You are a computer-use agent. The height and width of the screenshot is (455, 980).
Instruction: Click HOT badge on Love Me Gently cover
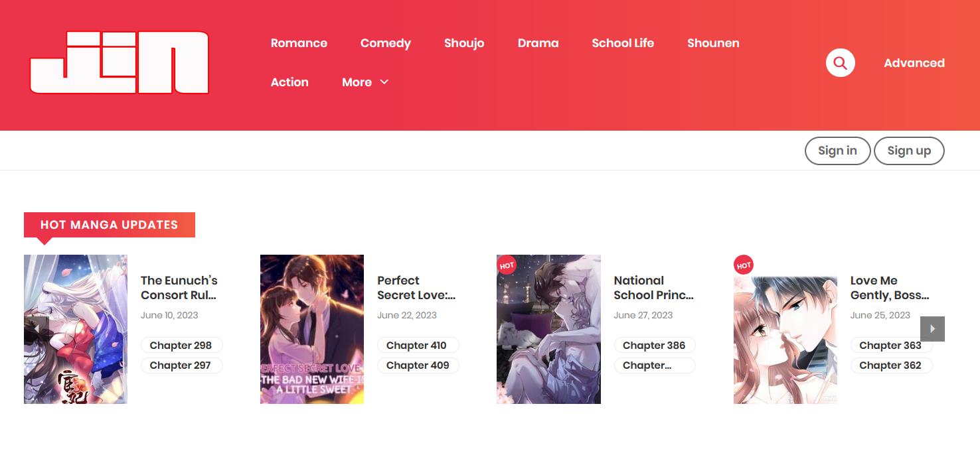pyautogui.click(x=744, y=265)
